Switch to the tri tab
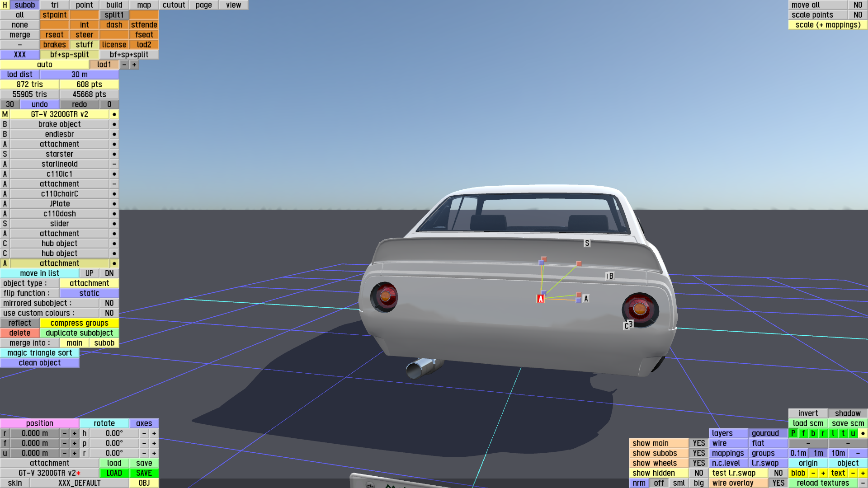The width and height of the screenshot is (868, 488). click(55, 5)
